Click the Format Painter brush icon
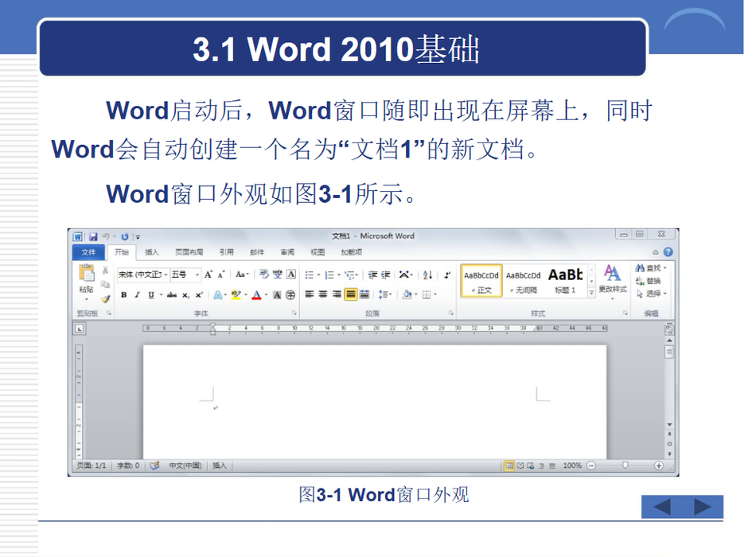The width and height of the screenshot is (756, 557). tap(105, 299)
